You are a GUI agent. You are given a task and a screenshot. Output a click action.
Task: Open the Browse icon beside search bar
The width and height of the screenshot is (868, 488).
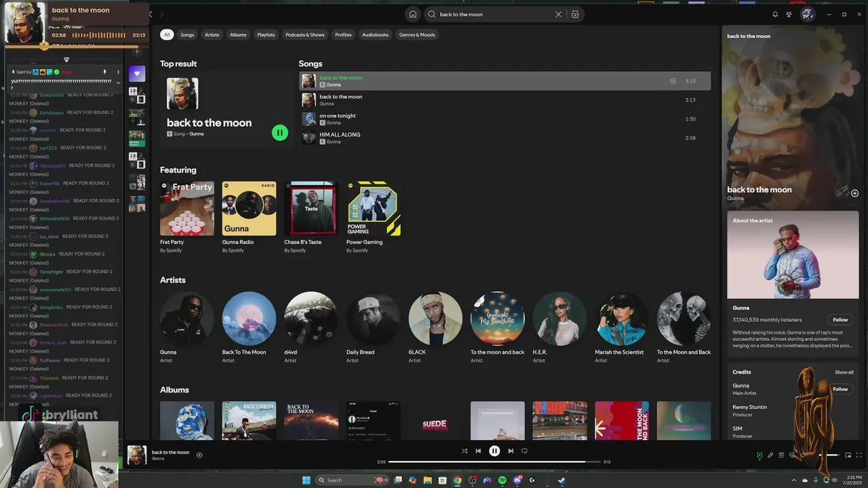point(575,14)
